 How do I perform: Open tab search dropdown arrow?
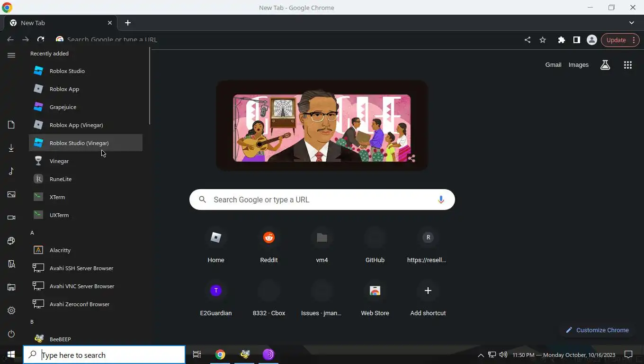pyautogui.click(x=632, y=23)
